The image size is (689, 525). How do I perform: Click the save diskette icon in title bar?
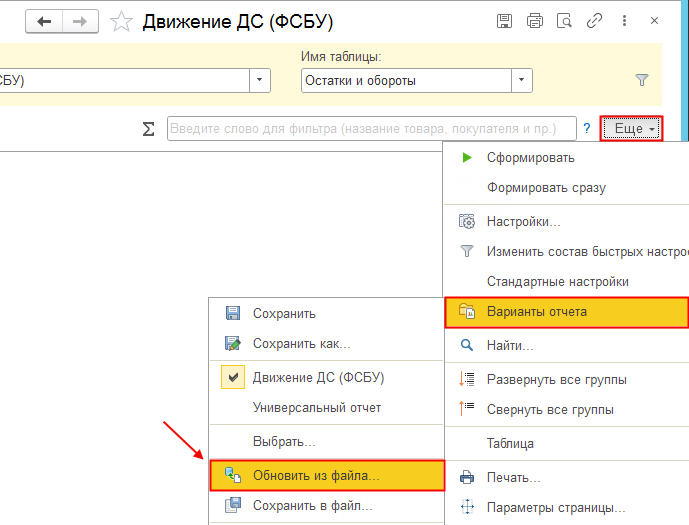[x=504, y=21]
